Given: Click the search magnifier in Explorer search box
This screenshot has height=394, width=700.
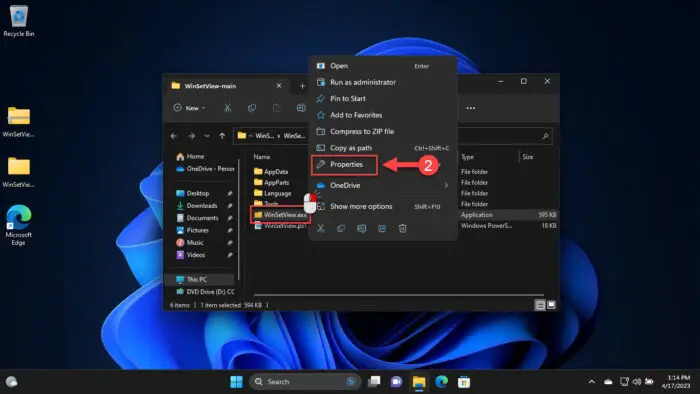Looking at the screenshot, I should tap(545, 136).
